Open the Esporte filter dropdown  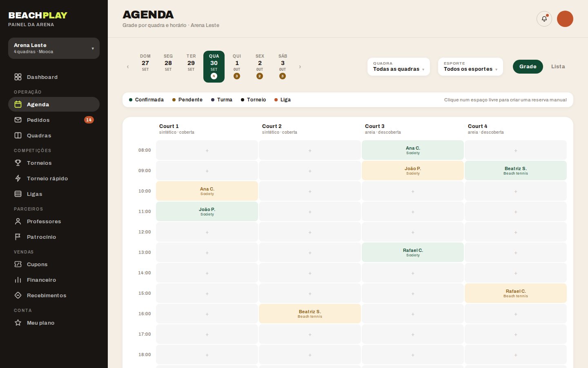click(470, 67)
